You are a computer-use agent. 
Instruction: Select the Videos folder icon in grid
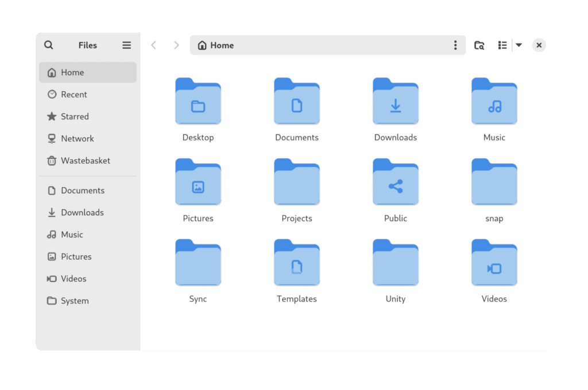pyautogui.click(x=494, y=262)
